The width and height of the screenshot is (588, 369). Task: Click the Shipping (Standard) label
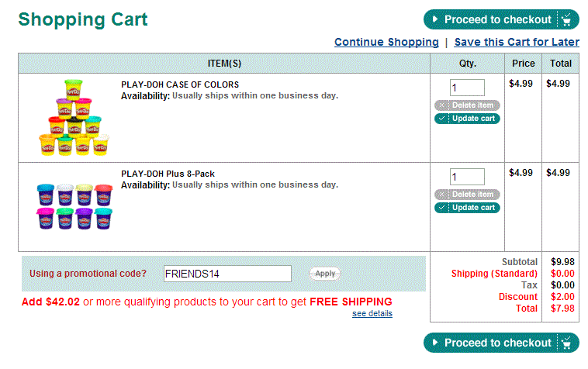(x=494, y=274)
